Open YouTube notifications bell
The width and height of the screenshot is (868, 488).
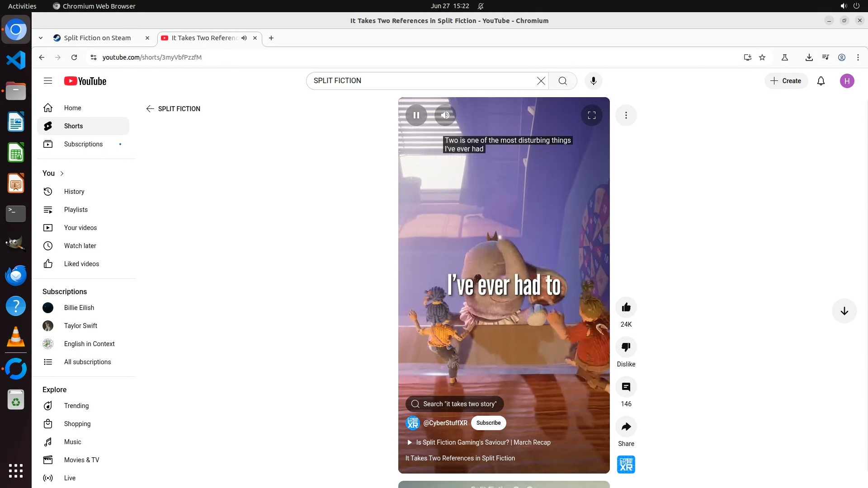click(x=821, y=81)
